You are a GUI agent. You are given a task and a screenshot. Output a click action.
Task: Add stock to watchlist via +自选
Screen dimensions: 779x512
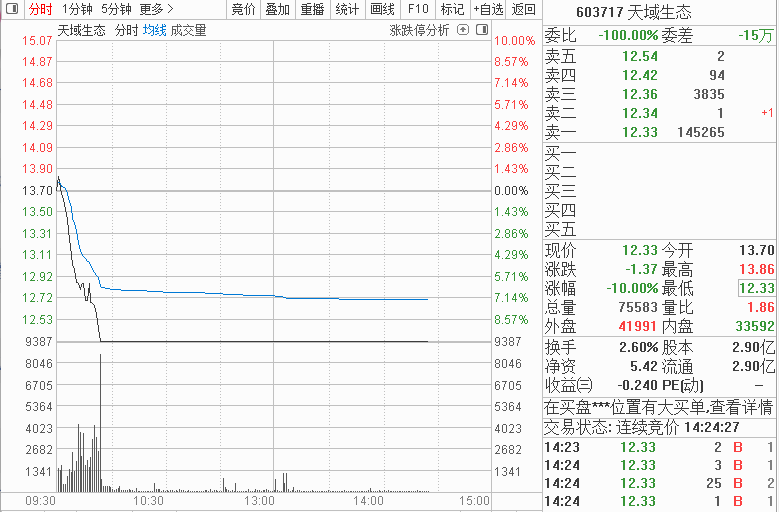487,9
